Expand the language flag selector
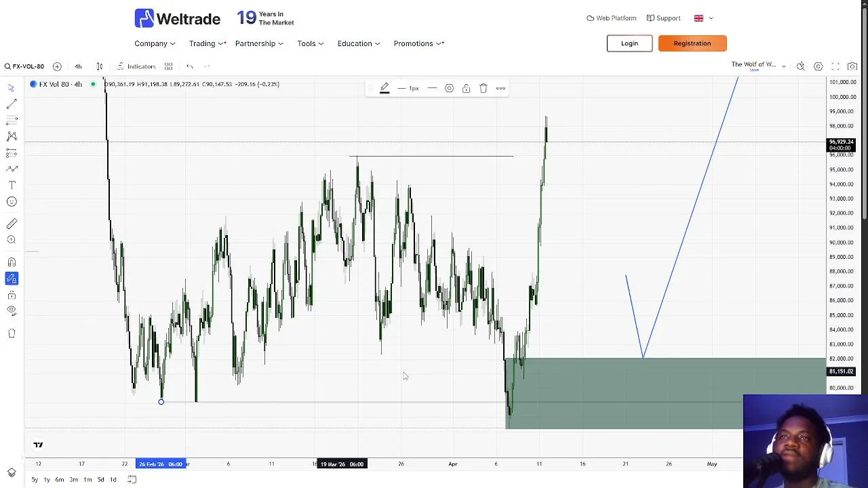The image size is (868, 488). coord(703,18)
